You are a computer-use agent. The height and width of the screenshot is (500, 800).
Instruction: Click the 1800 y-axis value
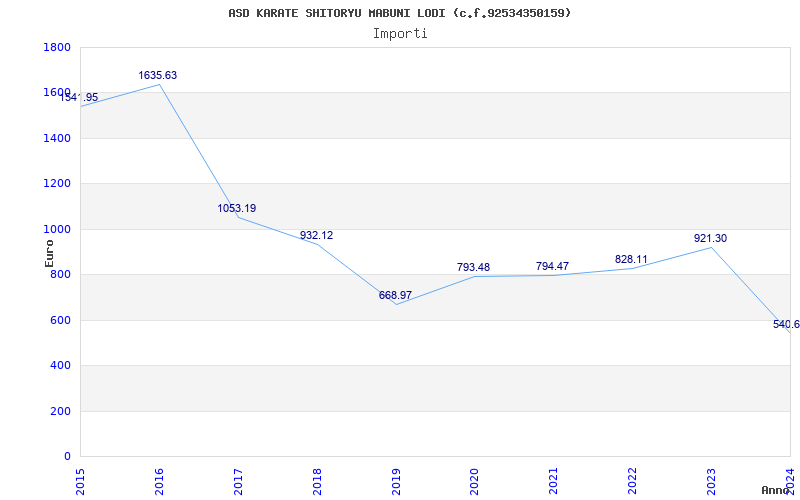pos(57,47)
